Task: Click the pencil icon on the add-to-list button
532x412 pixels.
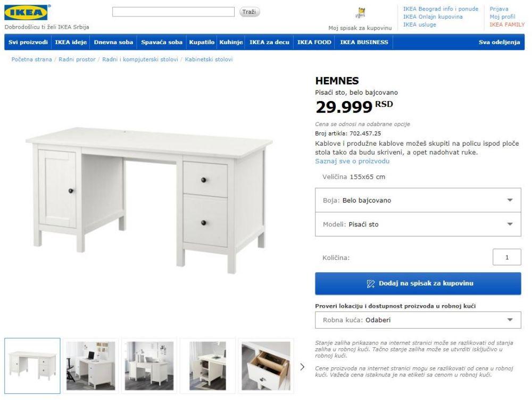Action: (370, 283)
